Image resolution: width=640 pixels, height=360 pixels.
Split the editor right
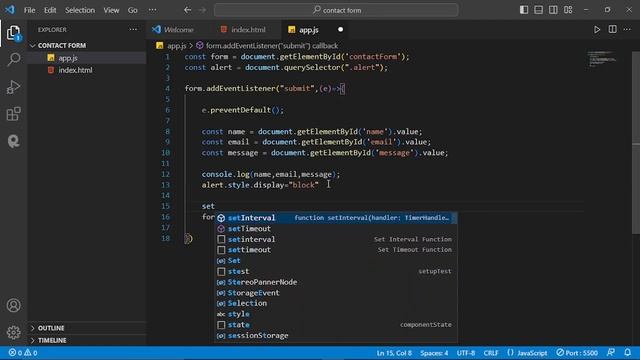pos(613,29)
